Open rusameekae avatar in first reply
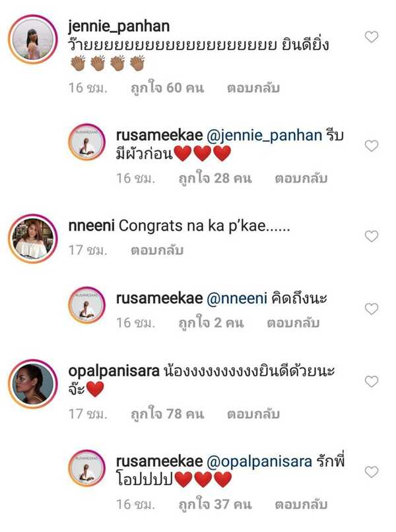The image size is (396, 532). (88, 141)
